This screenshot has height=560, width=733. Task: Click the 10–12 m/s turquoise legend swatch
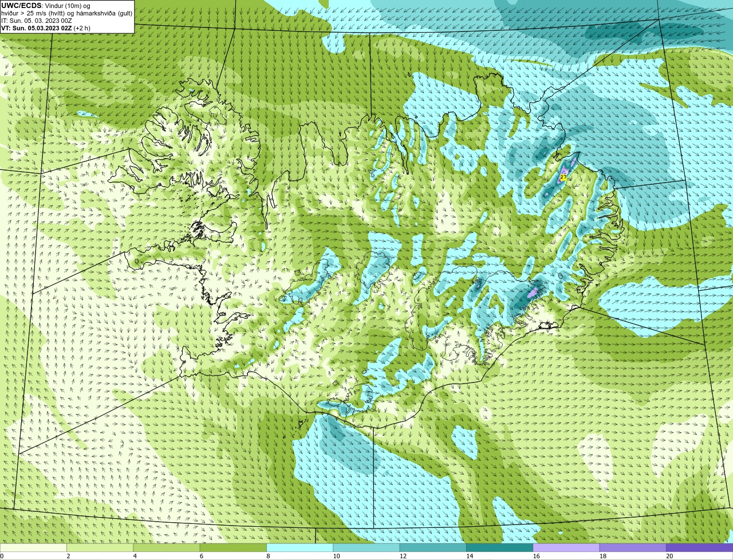(x=366, y=547)
